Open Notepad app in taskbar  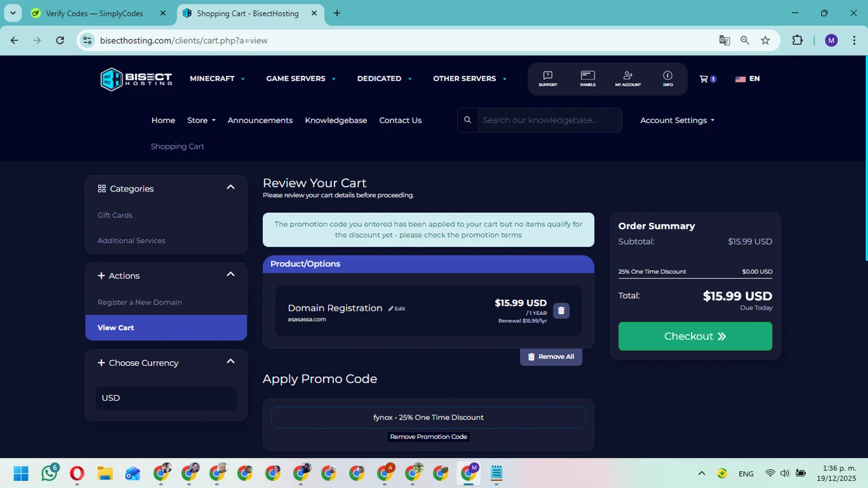click(496, 474)
